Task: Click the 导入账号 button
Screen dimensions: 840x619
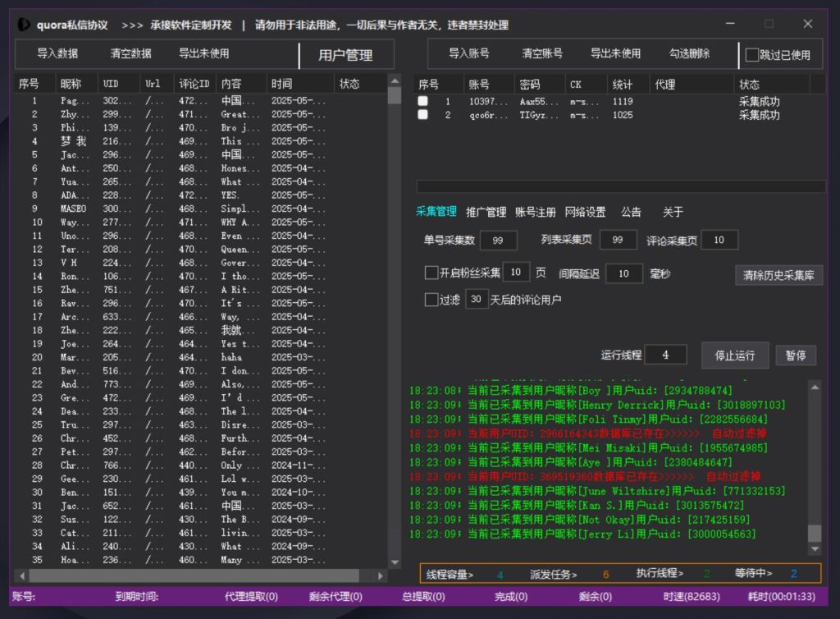Action: [469, 54]
